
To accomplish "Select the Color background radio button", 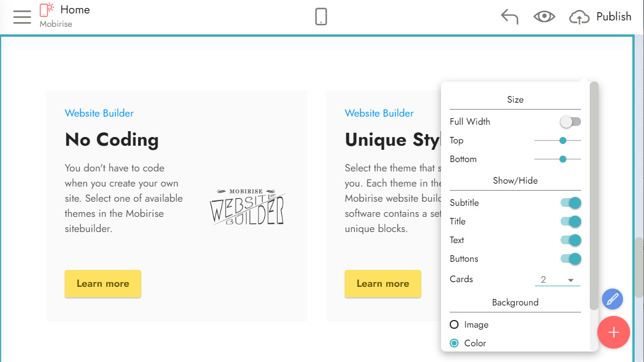I will [x=454, y=343].
